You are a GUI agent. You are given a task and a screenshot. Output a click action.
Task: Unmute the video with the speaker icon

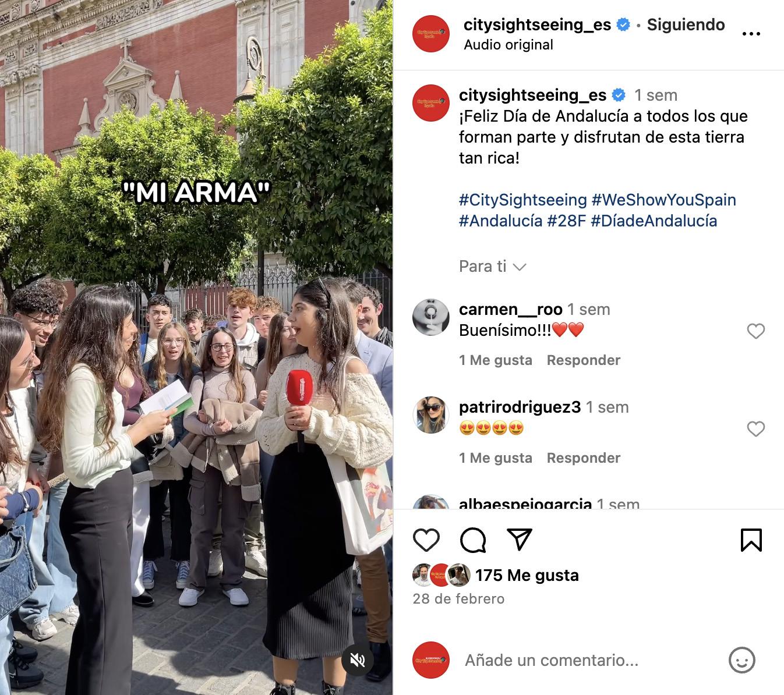pos(358,659)
